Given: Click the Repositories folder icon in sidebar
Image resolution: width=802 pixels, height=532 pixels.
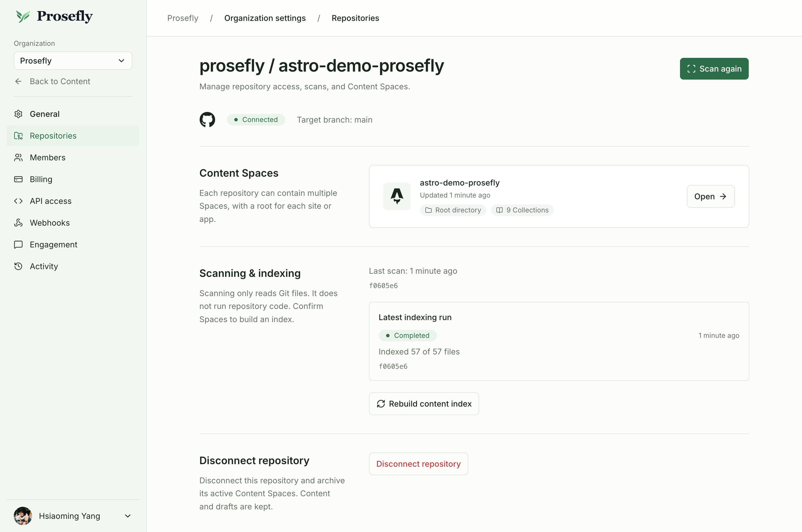Looking at the screenshot, I should click(18, 136).
